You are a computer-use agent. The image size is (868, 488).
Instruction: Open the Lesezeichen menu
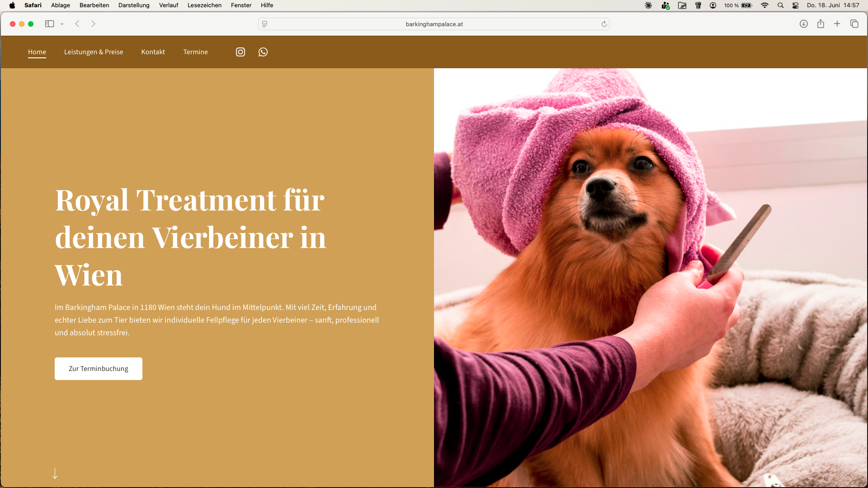(x=204, y=5)
